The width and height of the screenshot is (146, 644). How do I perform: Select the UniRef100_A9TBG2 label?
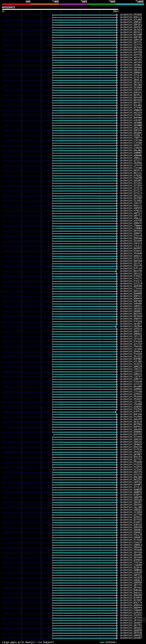(x=131, y=65)
